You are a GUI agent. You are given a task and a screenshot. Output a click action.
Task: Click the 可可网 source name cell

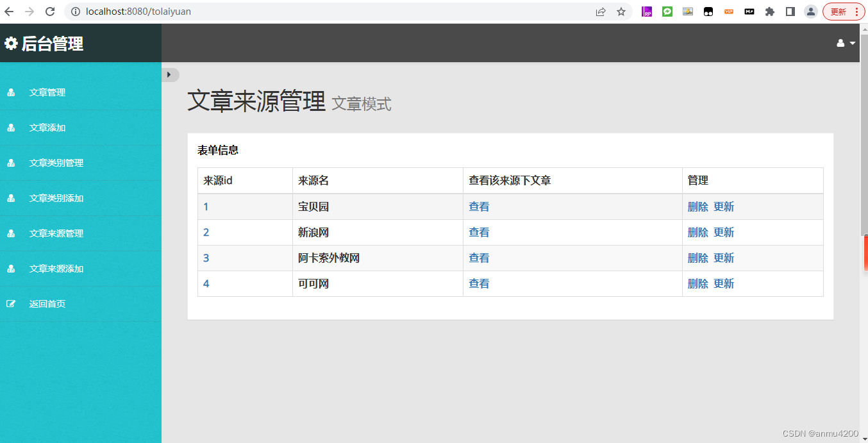378,283
